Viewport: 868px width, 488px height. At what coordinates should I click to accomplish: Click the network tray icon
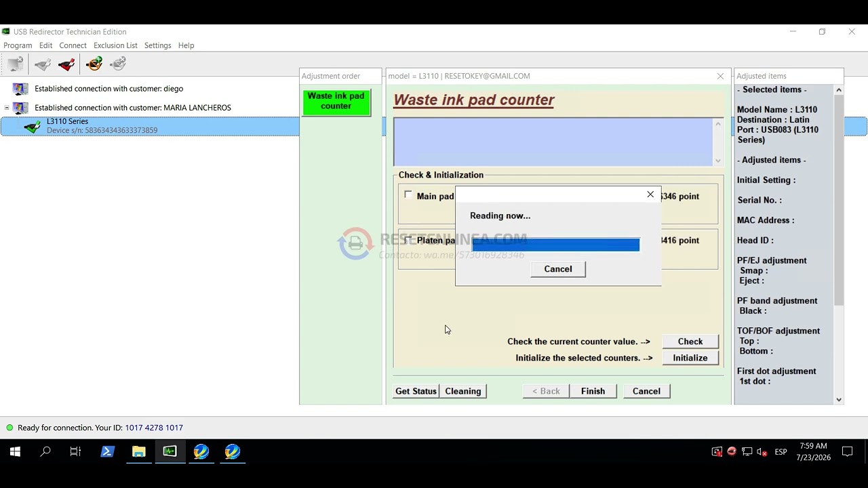[747, 452]
